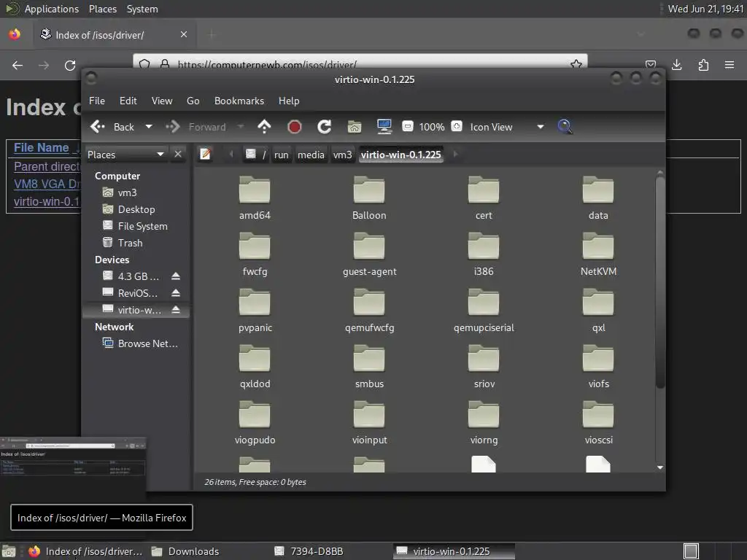The image size is (747, 560).
Task: Select the viofs folder
Action: click(598, 367)
